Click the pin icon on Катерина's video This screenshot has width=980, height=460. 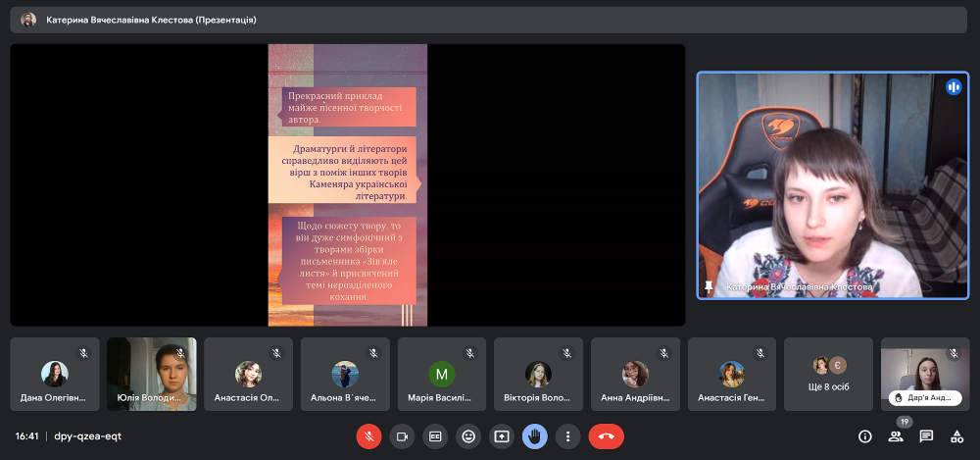point(709,286)
